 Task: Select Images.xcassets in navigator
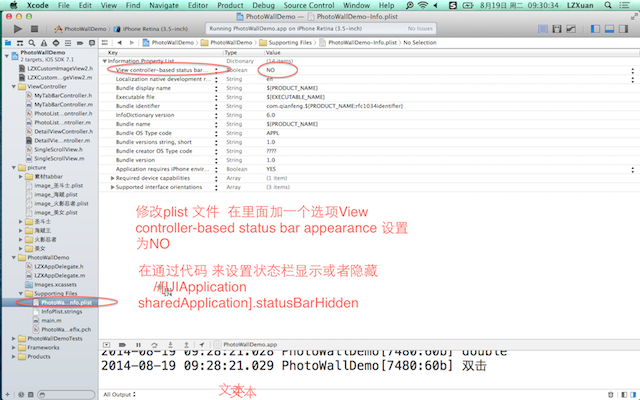[x=51, y=284]
